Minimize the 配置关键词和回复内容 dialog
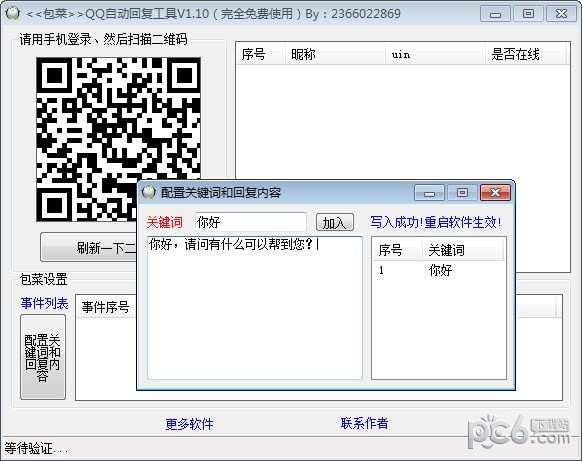This screenshot has width=583, height=461. point(429,193)
